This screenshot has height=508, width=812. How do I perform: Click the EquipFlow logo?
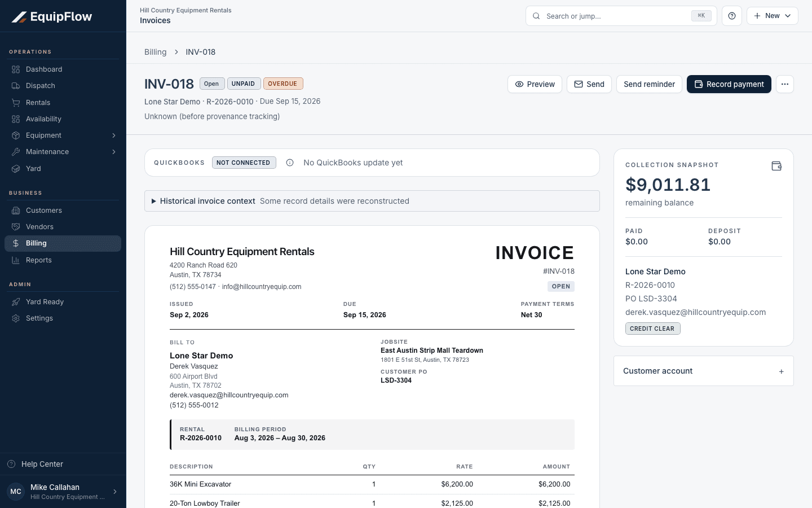[52, 17]
